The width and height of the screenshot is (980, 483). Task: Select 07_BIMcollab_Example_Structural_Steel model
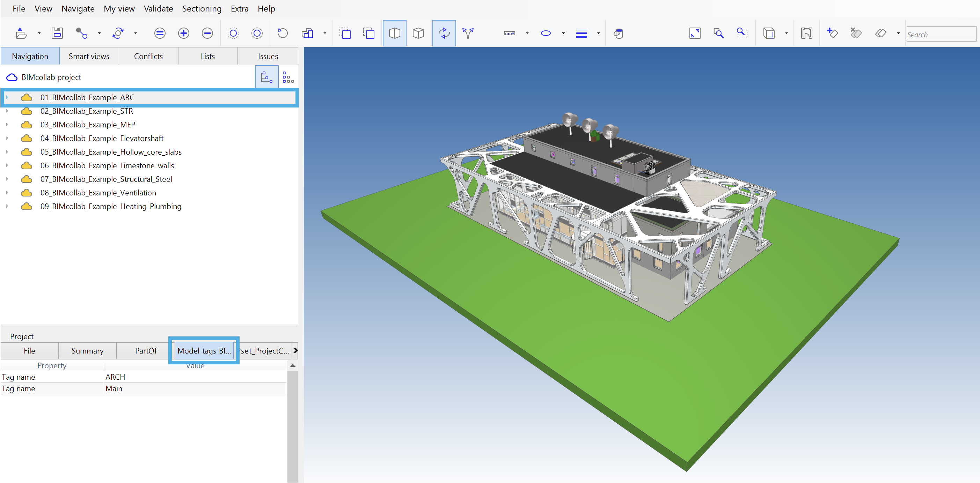pos(106,179)
